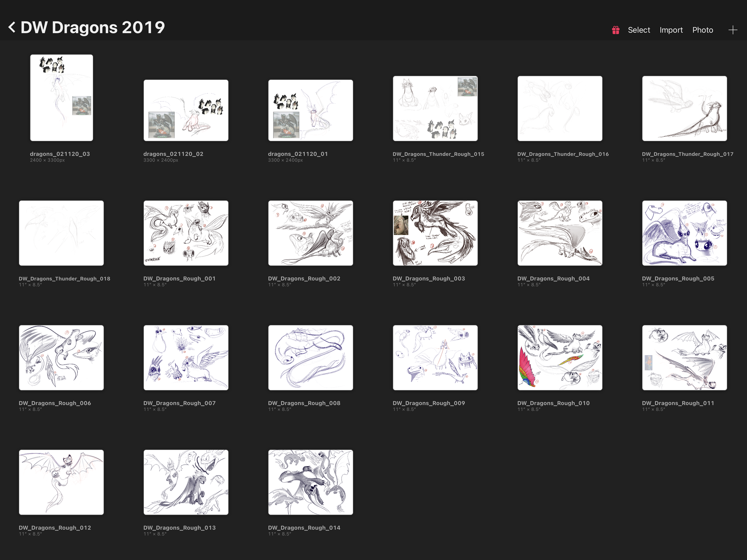This screenshot has width=747, height=560.
Task: Open the red gift box icon
Action: (615, 30)
